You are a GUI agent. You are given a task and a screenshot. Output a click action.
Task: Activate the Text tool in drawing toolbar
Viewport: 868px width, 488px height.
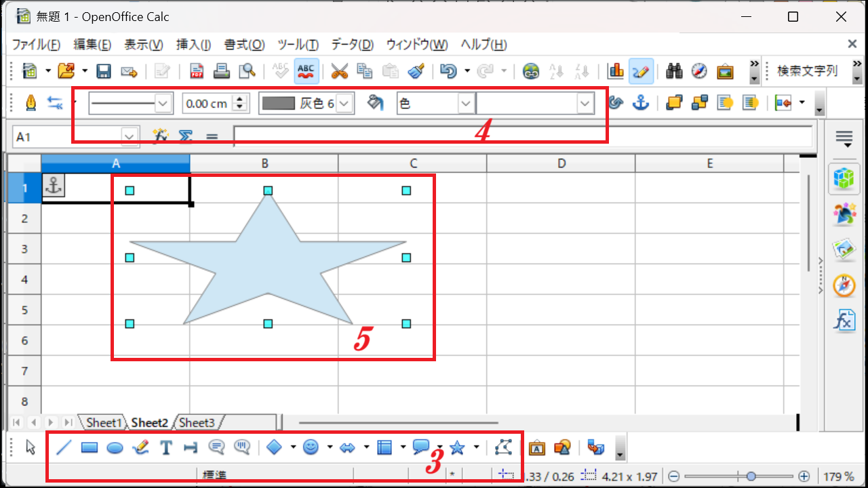166,447
